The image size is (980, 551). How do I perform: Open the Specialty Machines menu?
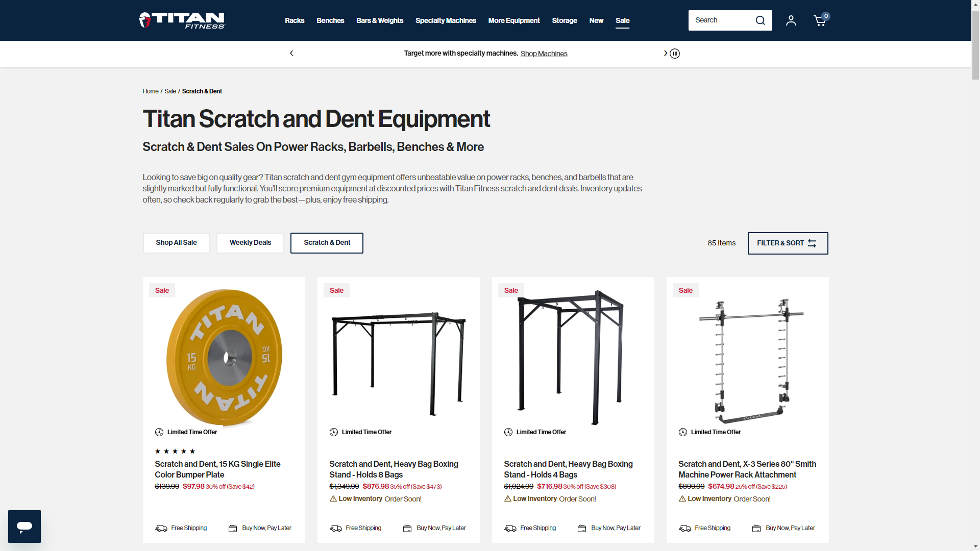point(446,20)
